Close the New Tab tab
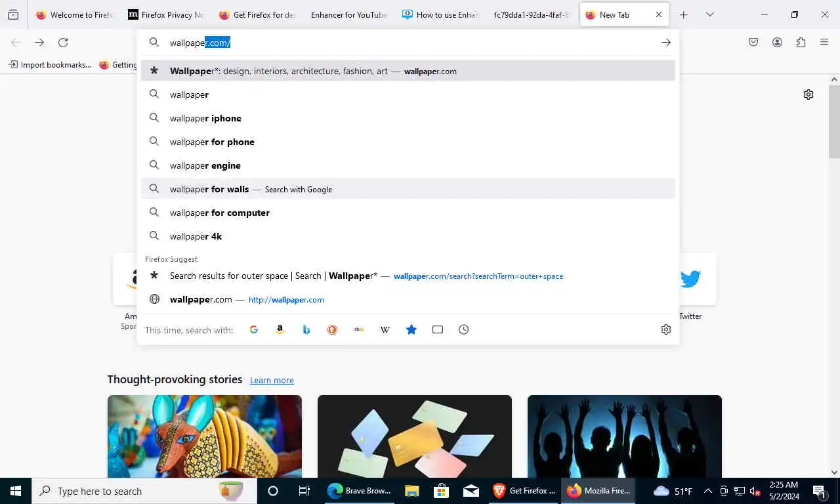Viewport: 840px width, 504px height. click(659, 14)
